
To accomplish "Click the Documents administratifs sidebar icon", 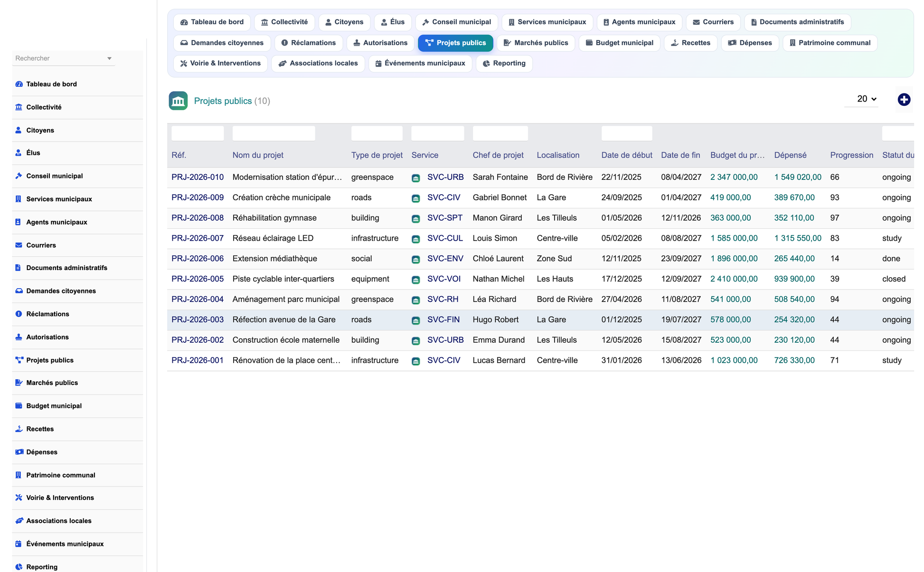I will (19, 268).
